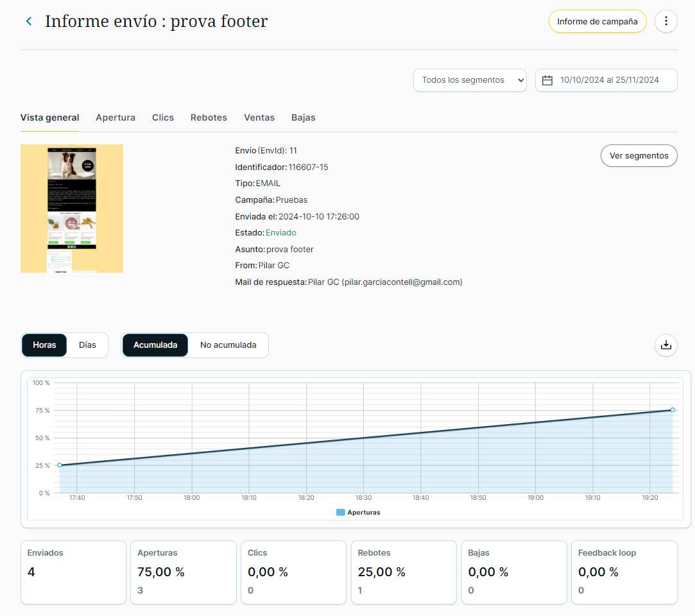Select the Bajas tab
This screenshot has width=695, height=616.
pyautogui.click(x=303, y=117)
